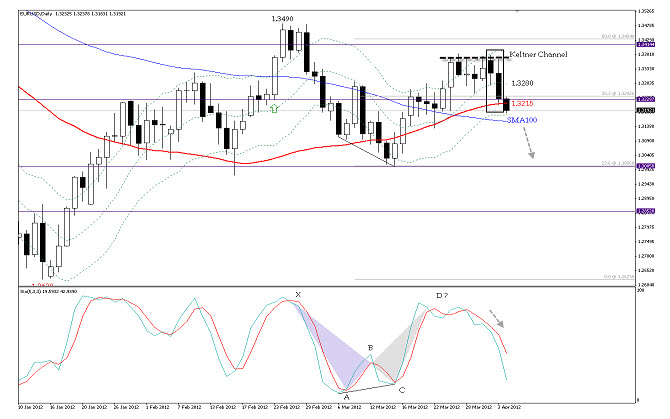Click the 23 Feb 2012 date label
Screen dimensions: 670x419
pos(287,407)
